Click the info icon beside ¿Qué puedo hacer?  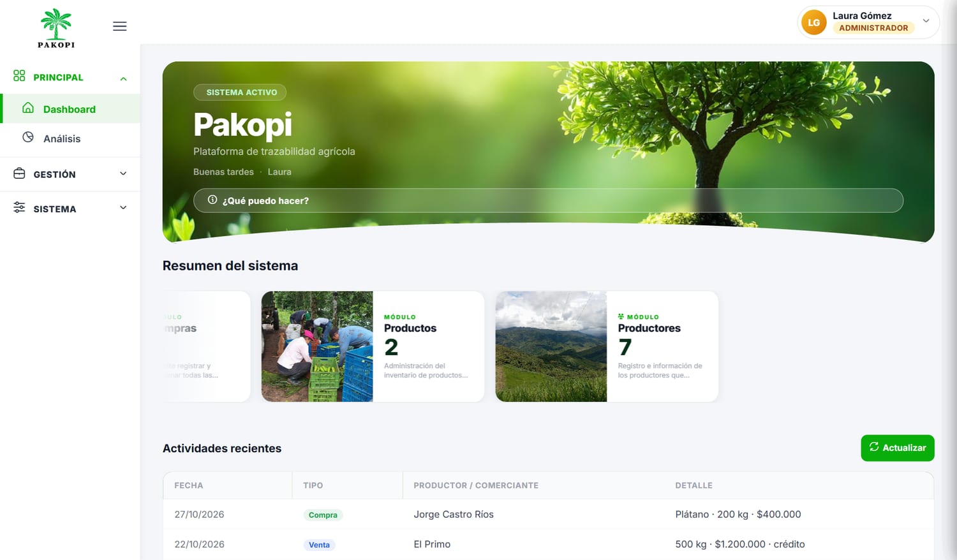coord(212,200)
